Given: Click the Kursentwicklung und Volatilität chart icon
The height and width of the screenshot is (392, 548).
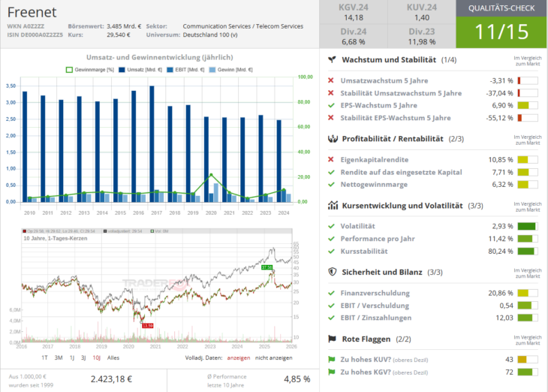Looking at the screenshot, I should point(331,205).
